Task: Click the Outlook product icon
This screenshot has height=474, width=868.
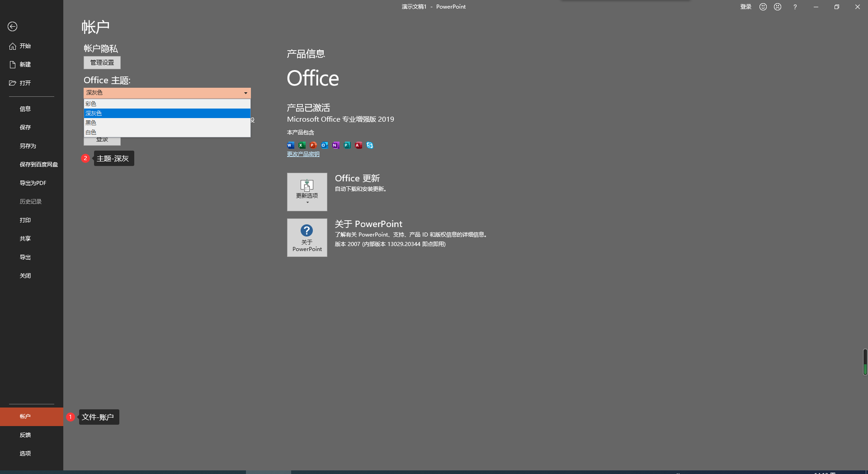Action: (x=325, y=145)
